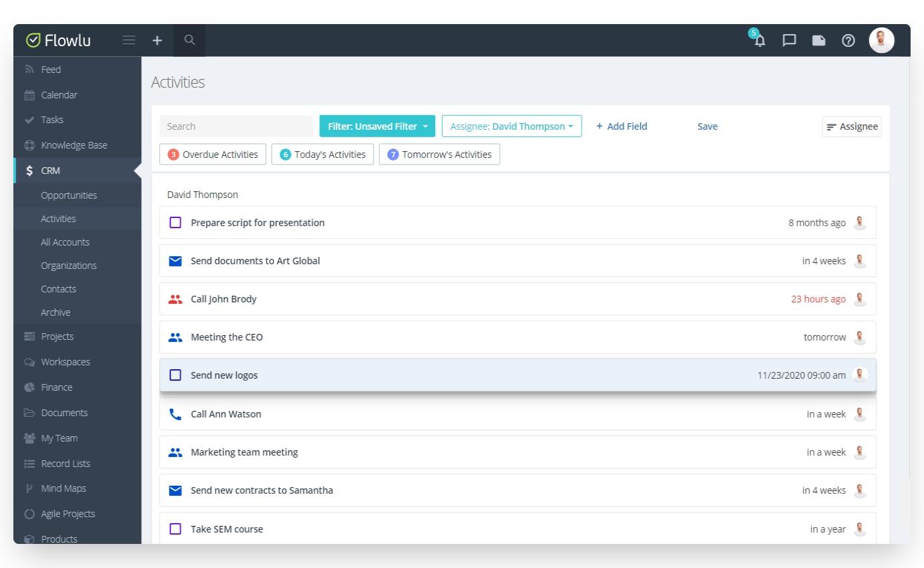924x568 pixels.
Task: Open Marketing team meeting activity title
Action: 245,452
